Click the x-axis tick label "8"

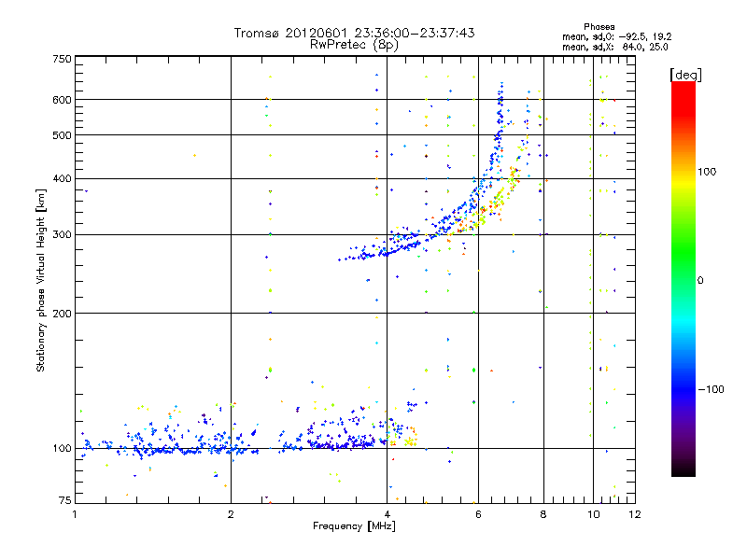(543, 514)
